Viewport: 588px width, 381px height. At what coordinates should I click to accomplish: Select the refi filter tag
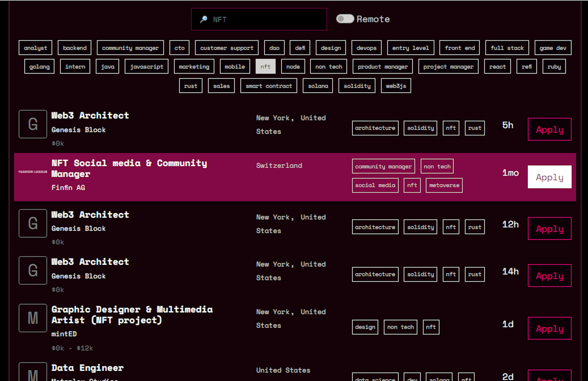point(526,66)
